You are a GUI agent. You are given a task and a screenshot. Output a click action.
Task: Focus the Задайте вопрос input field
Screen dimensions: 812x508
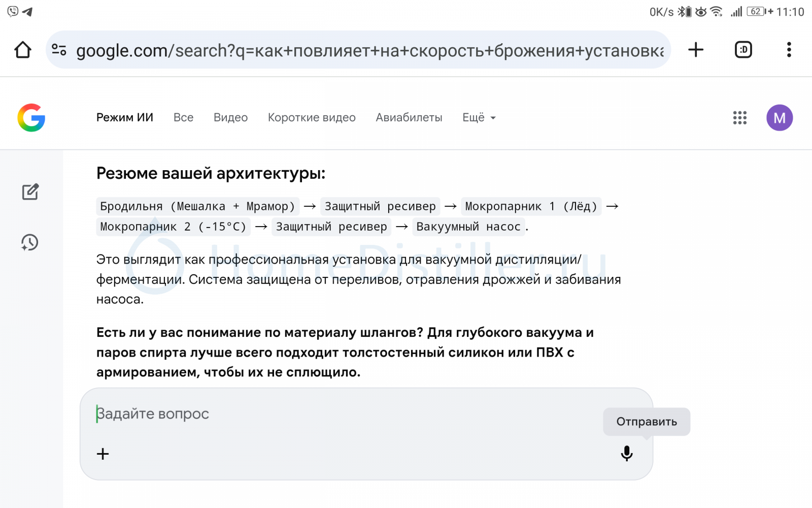click(x=345, y=414)
